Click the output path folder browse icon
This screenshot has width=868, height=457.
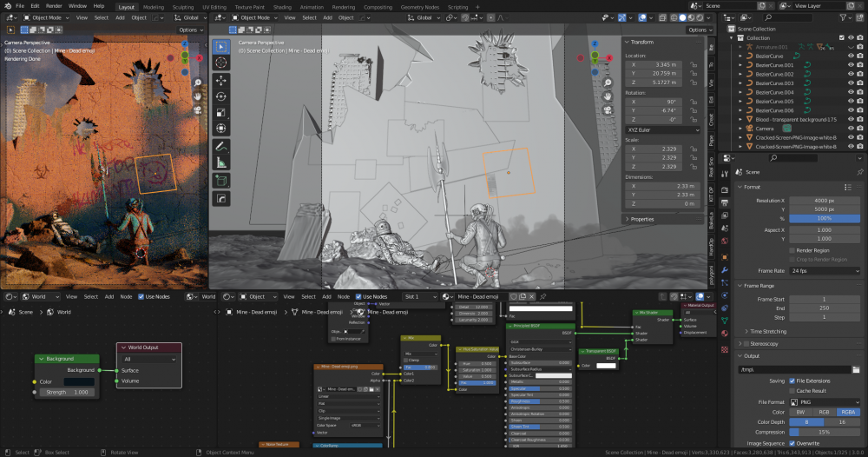point(856,369)
